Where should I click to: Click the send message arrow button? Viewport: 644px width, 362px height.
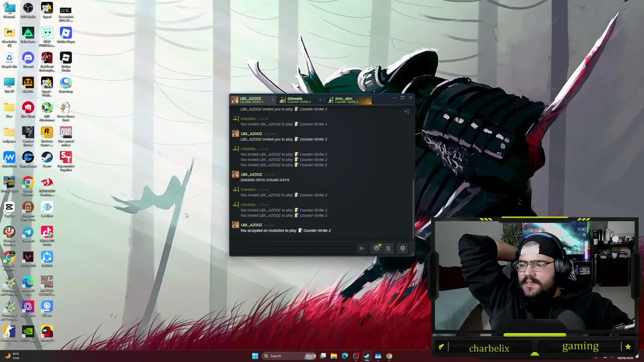(362, 248)
